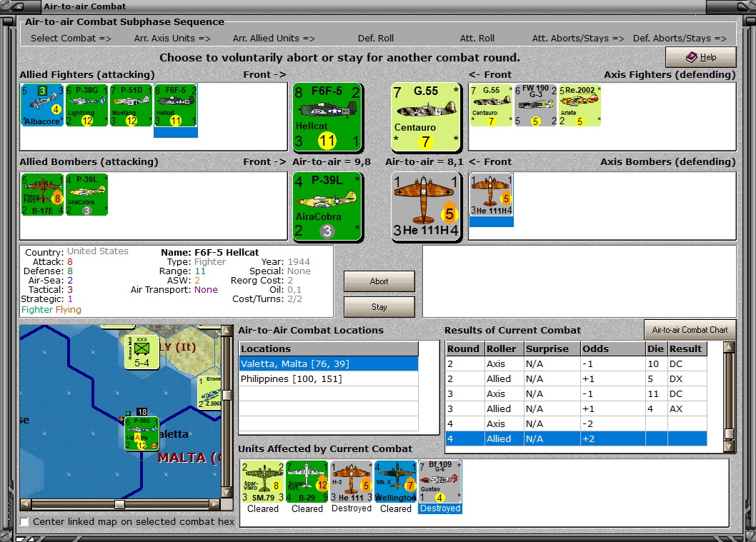Select the small G.55 Centauro counter
756x542 pixels.
point(492,106)
